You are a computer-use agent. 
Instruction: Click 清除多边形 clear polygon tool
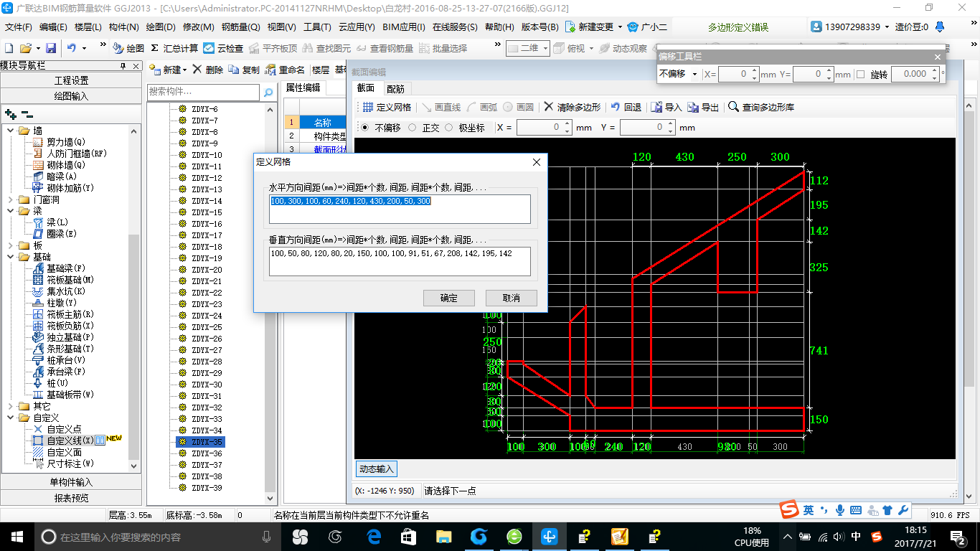point(572,107)
